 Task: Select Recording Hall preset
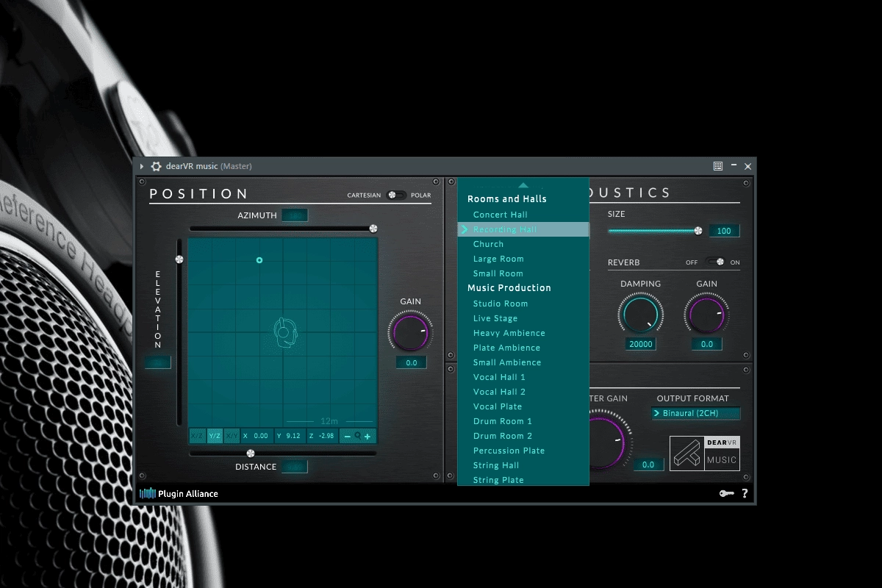(x=523, y=229)
